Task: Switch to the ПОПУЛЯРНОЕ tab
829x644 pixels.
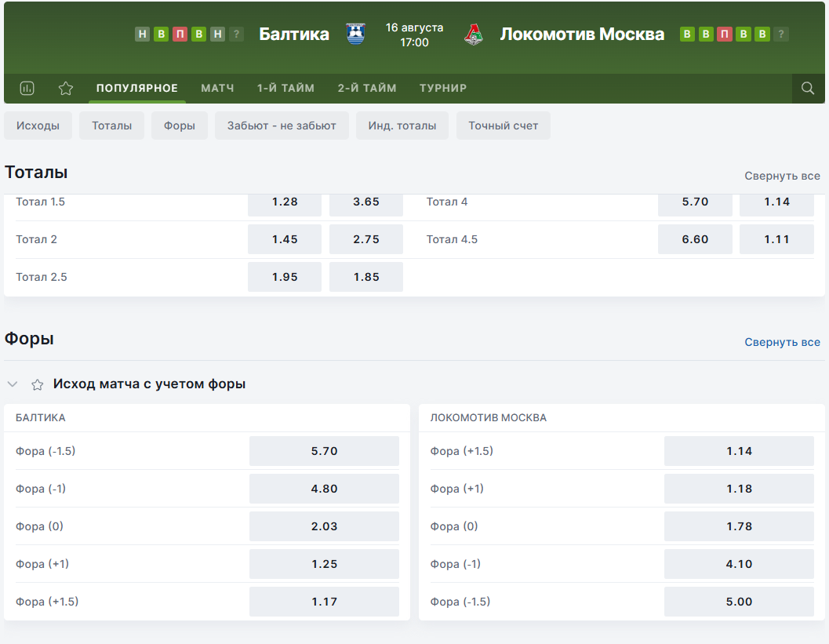Action: pos(137,89)
